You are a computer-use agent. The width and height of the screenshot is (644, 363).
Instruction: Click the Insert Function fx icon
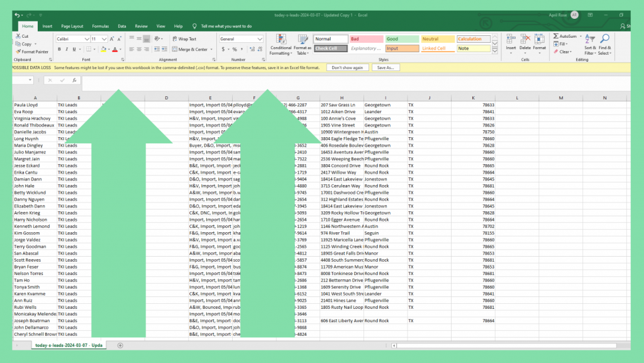tap(74, 81)
